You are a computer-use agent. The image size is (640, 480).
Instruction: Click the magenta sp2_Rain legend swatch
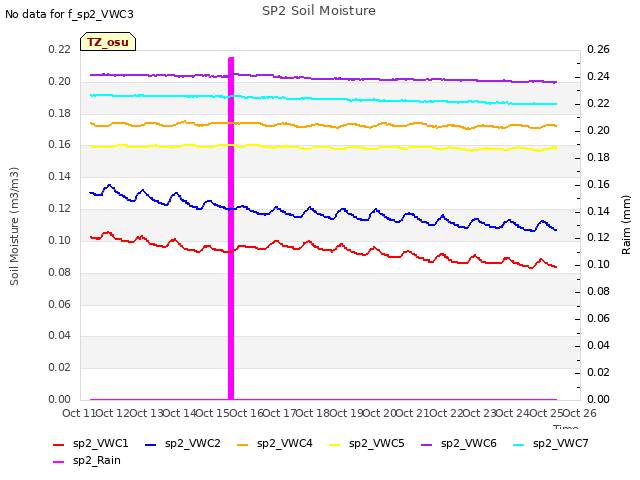click(59, 462)
